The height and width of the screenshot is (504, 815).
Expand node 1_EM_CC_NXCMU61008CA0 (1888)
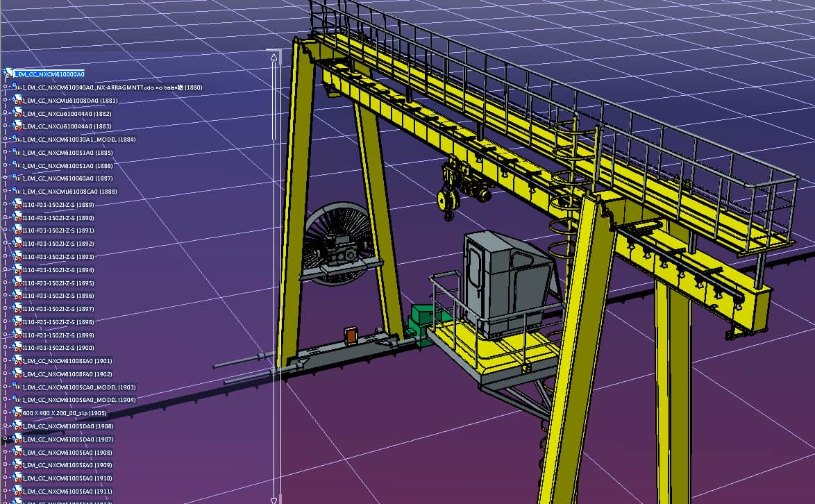tap(5, 191)
